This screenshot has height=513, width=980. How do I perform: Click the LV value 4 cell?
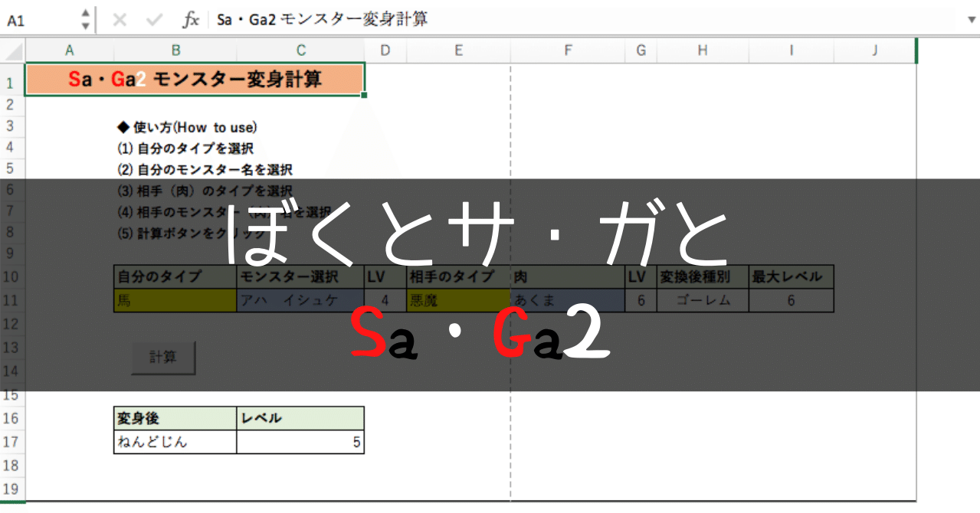385,301
